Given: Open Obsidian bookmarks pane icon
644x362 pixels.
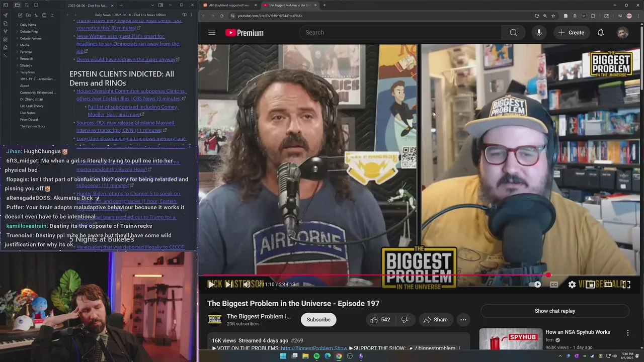Looking at the screenshot, I should pos(36,5).
